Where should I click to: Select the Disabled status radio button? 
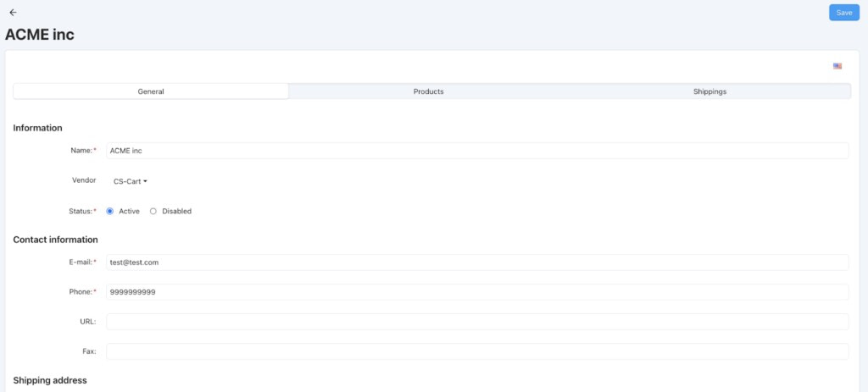coord(153,211)
